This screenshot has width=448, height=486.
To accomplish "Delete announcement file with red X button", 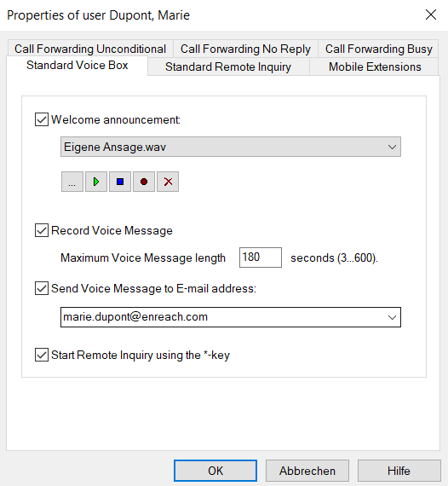I will 168,182.
